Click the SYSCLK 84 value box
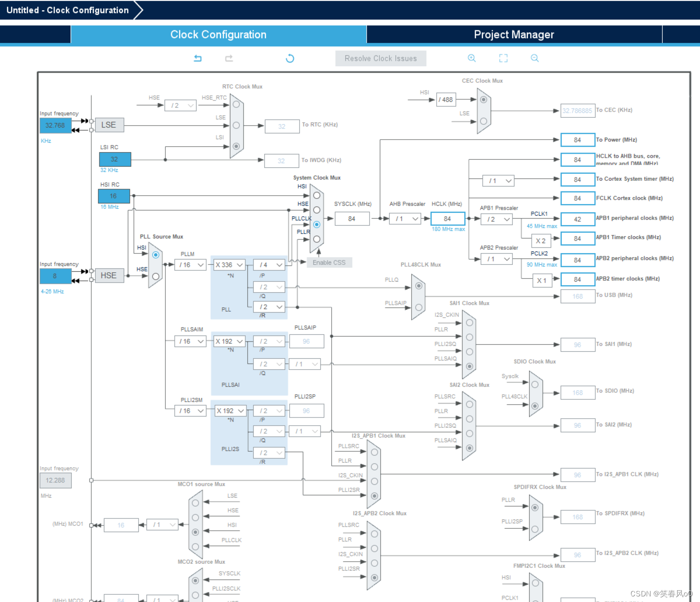700x602 pixels. (x=352, y=219)
